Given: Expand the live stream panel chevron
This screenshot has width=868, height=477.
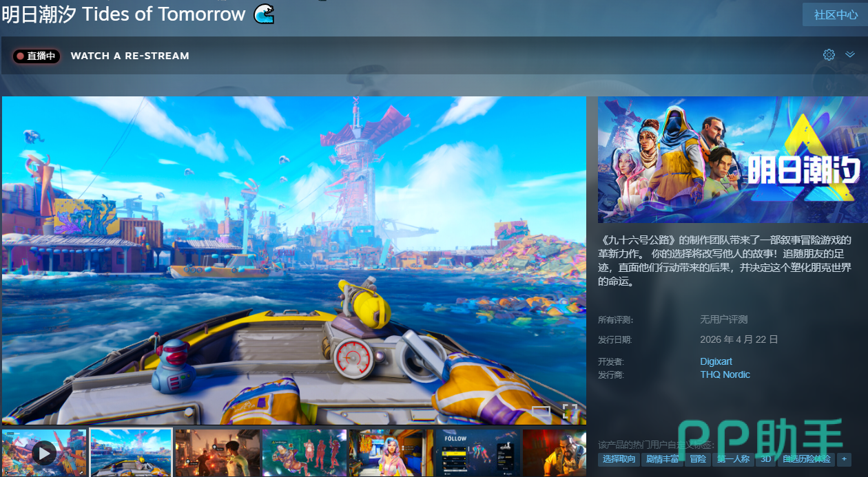Looking at the screenshot, I should click(x=849, y=55).
